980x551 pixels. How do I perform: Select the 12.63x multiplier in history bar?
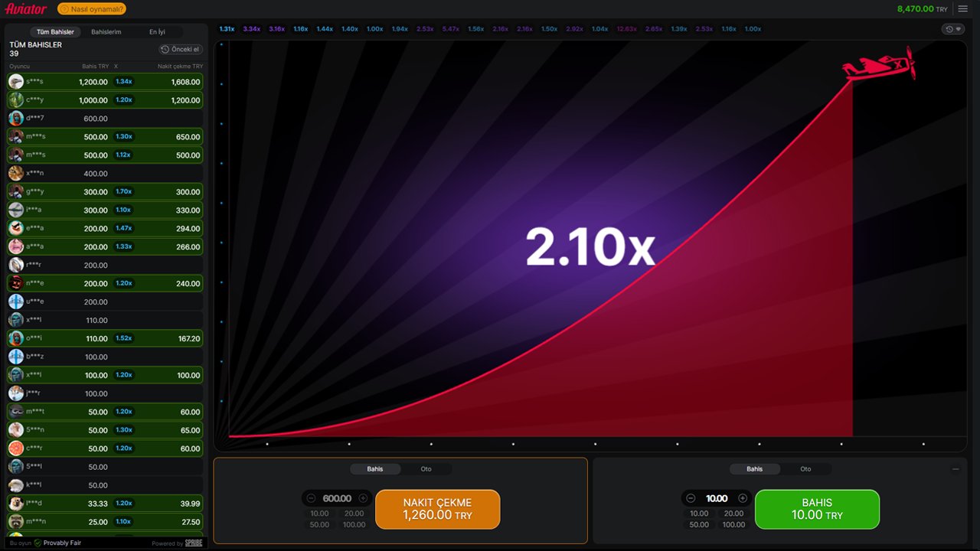tap(627, 29)
